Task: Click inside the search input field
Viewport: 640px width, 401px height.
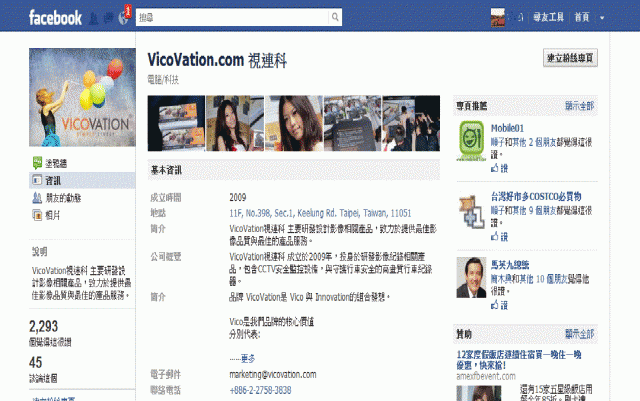Action: (x=232, y=17)
